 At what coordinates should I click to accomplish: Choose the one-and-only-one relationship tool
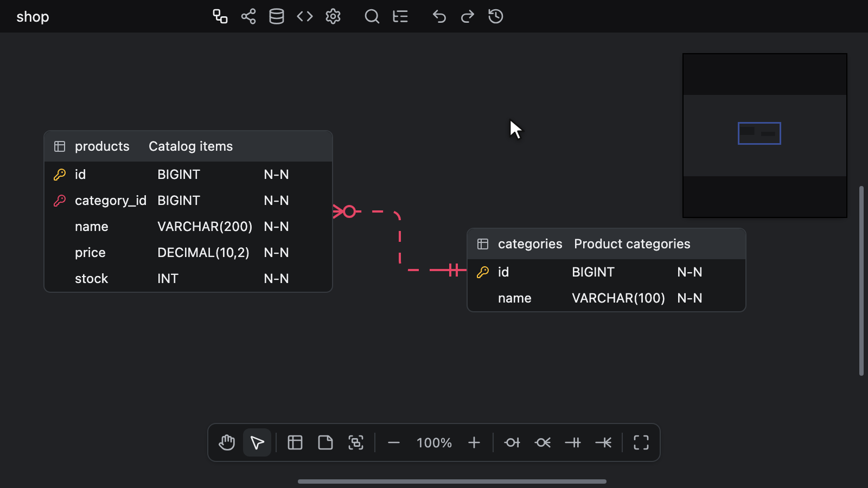click(573, 442)
